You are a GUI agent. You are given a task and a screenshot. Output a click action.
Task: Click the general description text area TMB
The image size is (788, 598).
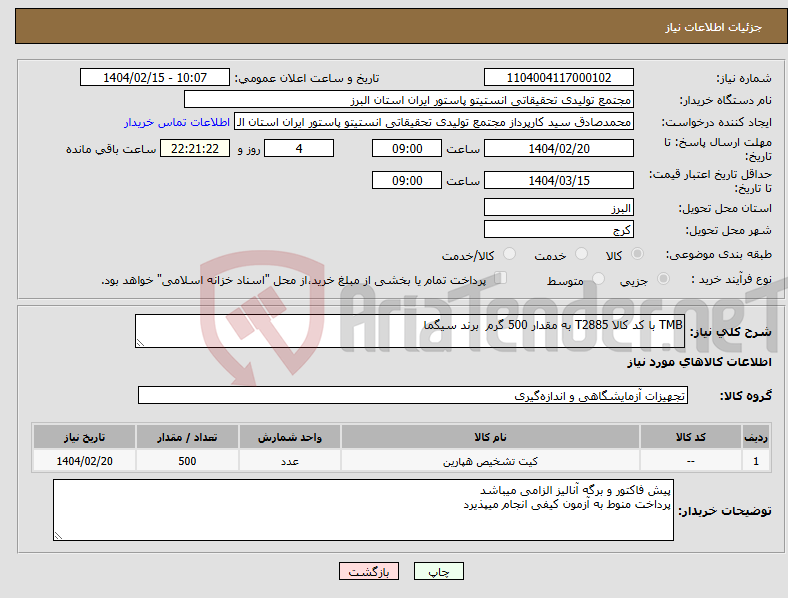click(410, 331)
